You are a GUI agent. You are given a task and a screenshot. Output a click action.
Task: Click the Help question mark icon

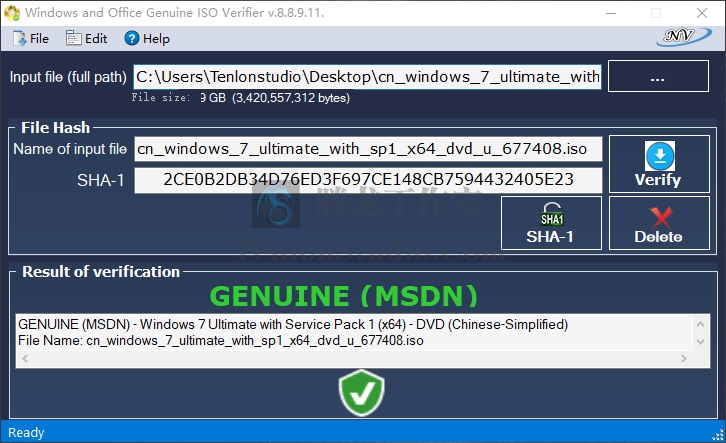(x=131, y=38)
